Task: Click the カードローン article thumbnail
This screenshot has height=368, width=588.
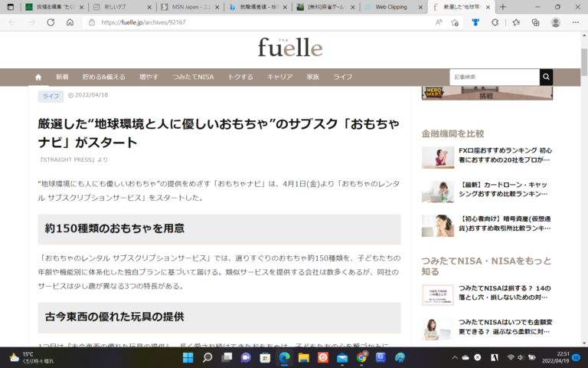Action: [438, 192]
